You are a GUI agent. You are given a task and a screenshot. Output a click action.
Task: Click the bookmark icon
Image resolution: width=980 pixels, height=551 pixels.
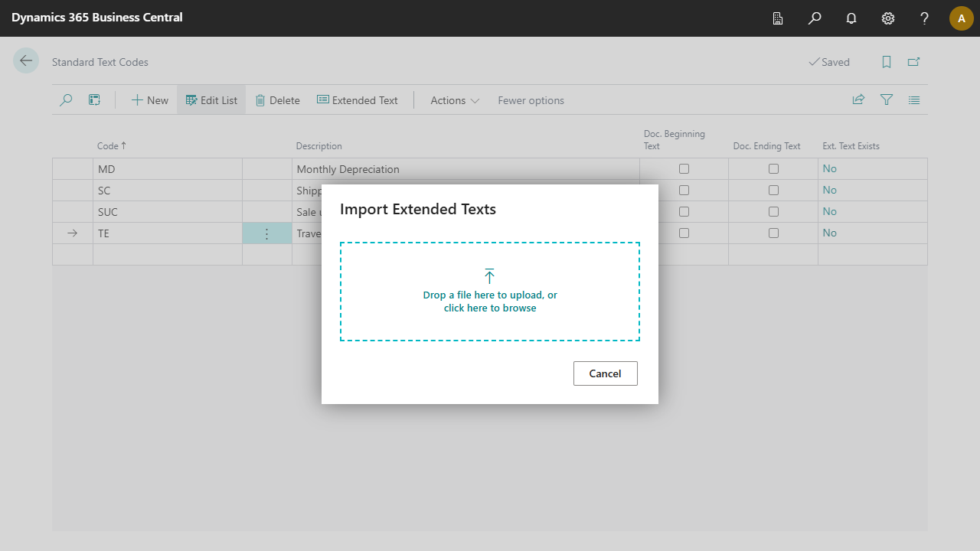887,62
